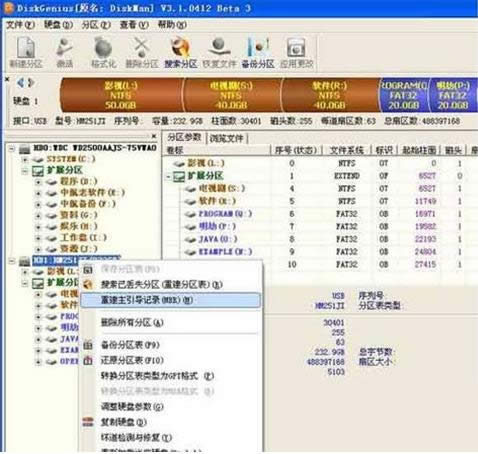
Task: Click the 序号(状态) column header
Action: (x=296, y=150)
